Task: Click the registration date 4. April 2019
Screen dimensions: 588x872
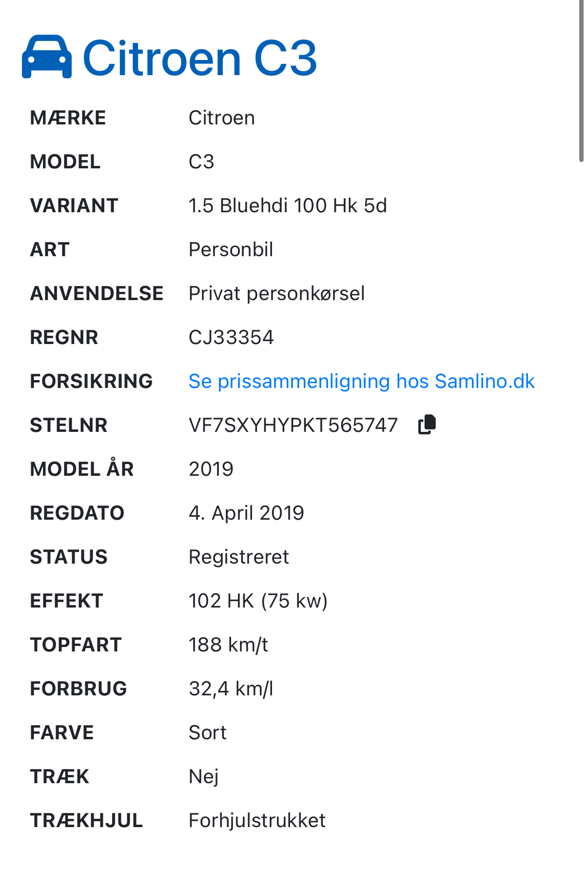Action: (246, 513)
